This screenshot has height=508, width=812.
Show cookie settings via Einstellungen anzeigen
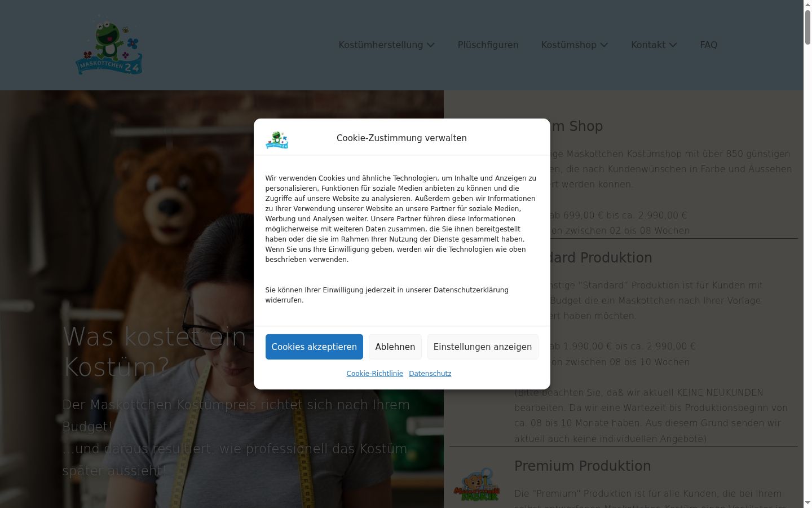[x=483, y=347]
